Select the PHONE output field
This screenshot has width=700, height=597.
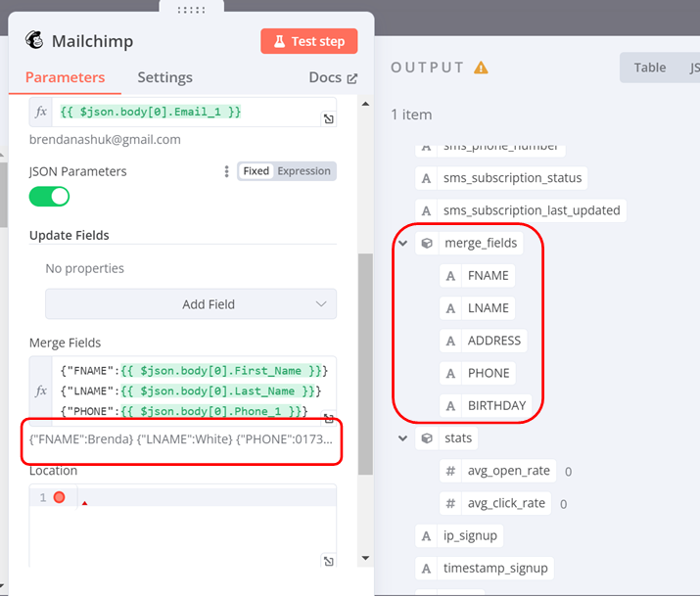[x=477, y=374]
